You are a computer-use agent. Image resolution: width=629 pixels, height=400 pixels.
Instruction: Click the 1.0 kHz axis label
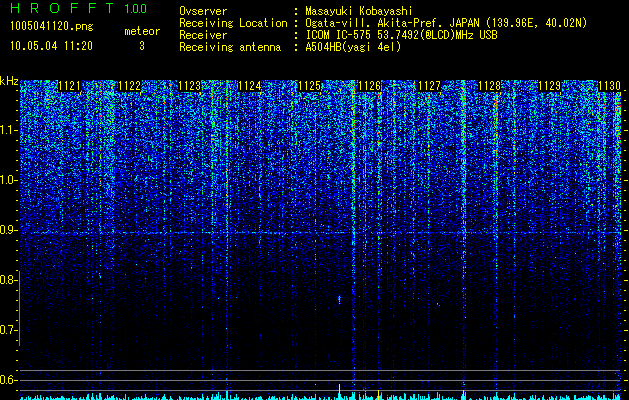(8, 180)
